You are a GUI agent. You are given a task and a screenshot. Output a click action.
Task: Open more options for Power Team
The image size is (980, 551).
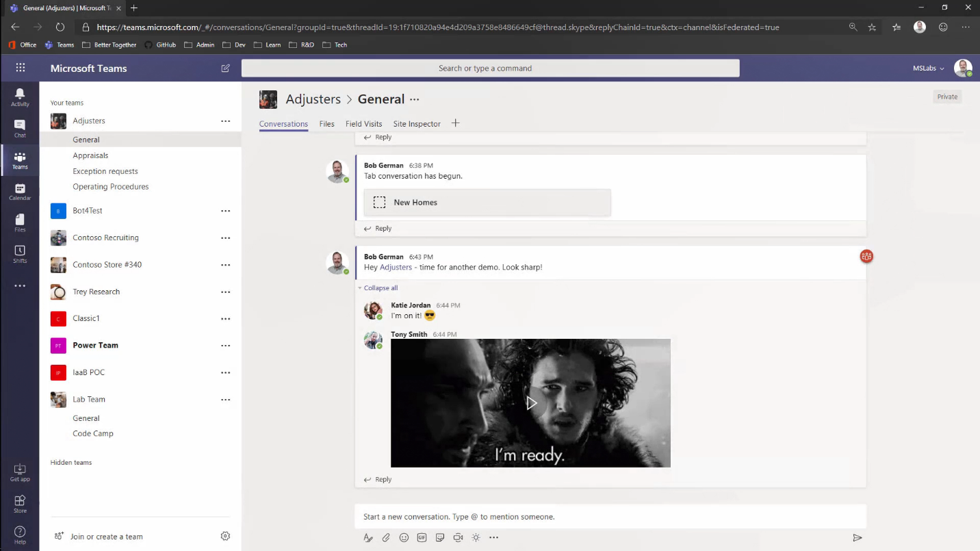tap(225, 346)
